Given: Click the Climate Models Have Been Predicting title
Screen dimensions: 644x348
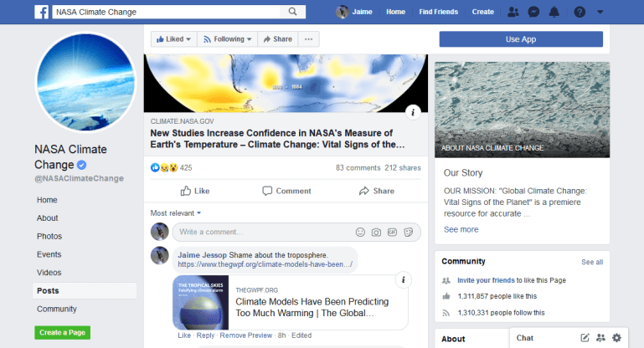Looking at the screenshot, I should (312, 307).
